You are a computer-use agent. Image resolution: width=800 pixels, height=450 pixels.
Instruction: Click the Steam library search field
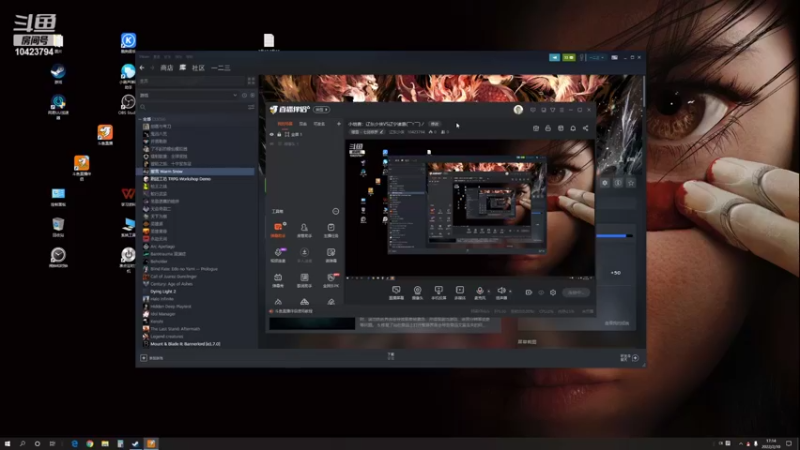(x=192, y=107)
